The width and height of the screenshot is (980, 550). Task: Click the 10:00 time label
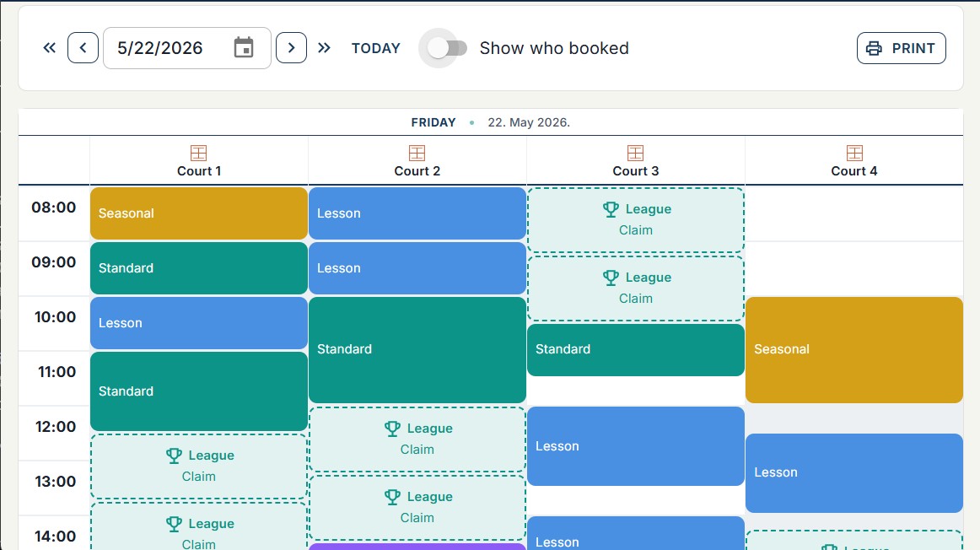(x=55, y=317)
